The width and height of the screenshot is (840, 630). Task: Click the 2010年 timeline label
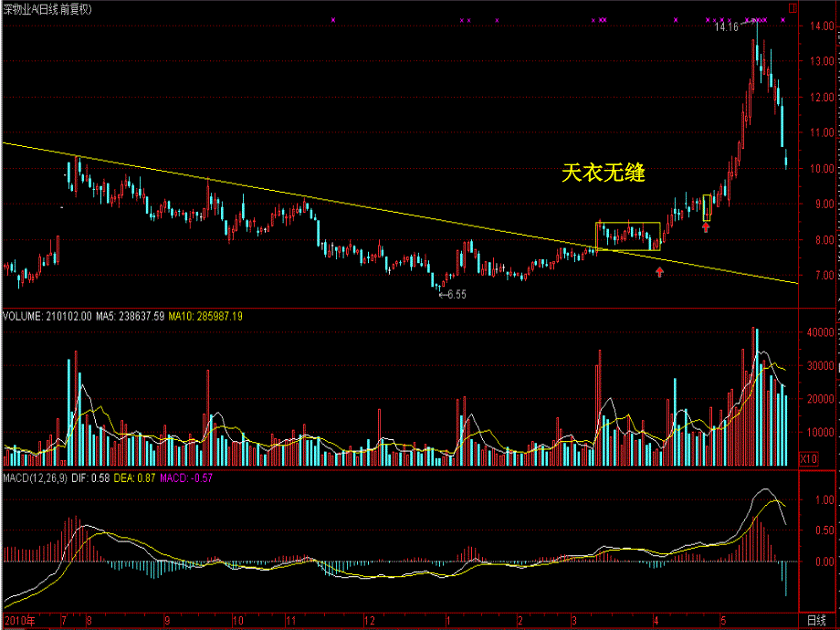click(19, 622)
